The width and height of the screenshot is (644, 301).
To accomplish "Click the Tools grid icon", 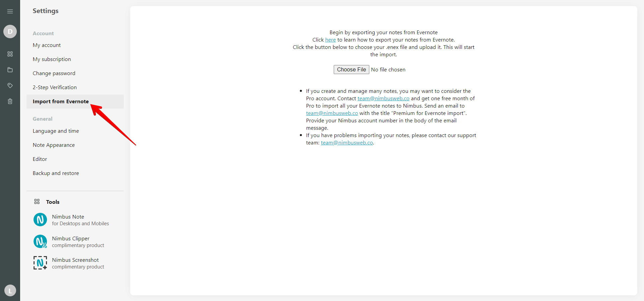I will pyautogui.click(x=37, y=201).
